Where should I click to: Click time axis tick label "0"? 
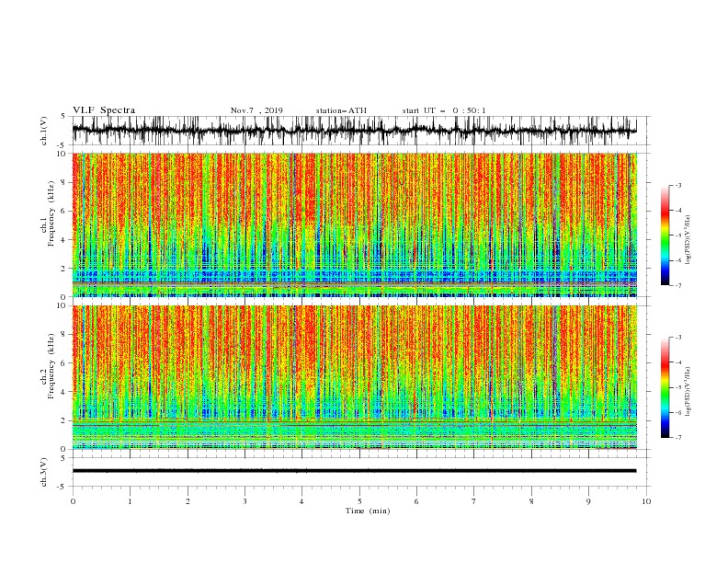(73, 501)
